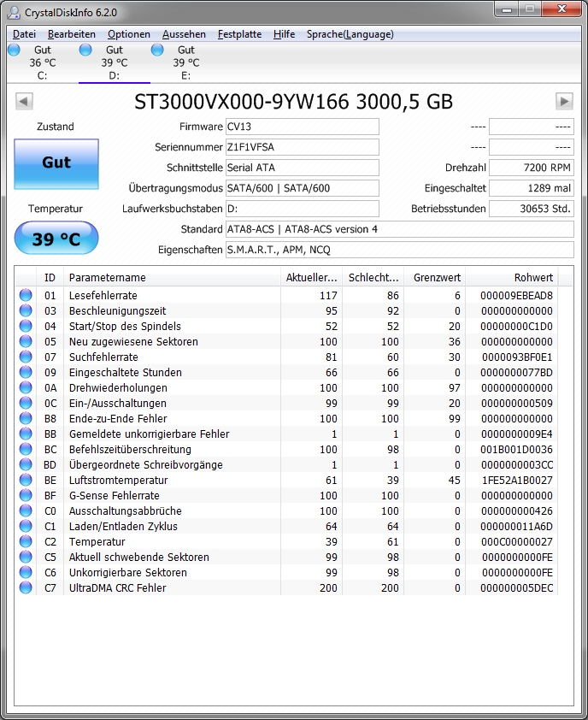Click the Grenzwert column header
This screenshot has height=720, width=588.
[435, 277]
